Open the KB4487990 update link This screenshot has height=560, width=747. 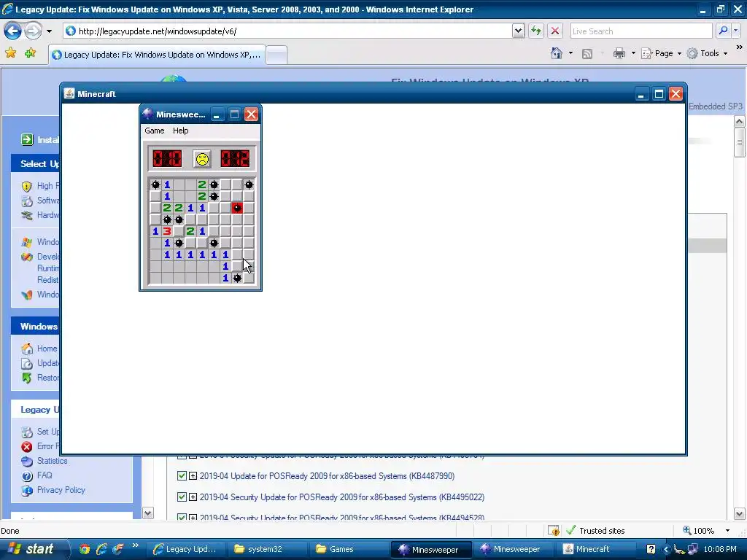[x=327, y=475]
